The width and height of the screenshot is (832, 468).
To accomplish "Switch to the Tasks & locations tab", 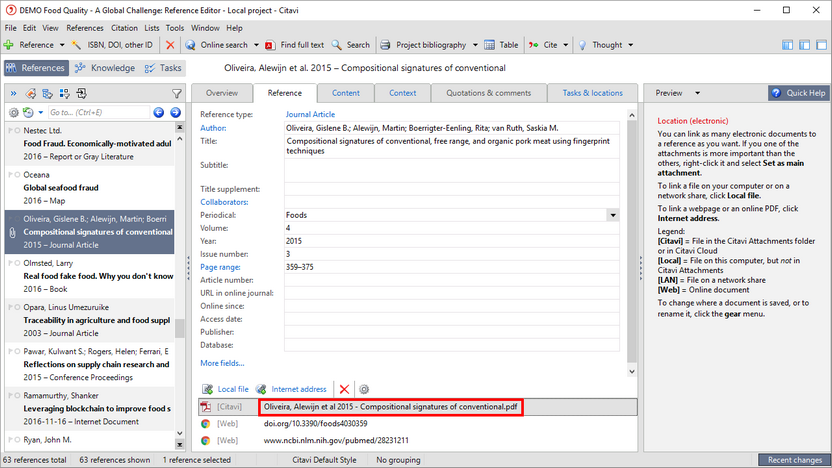I will (x=593, y=93).
